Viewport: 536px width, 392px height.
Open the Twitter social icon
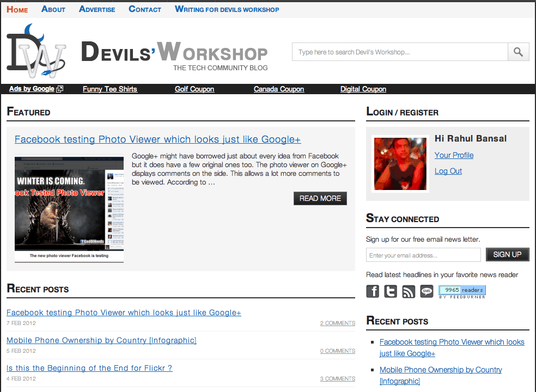tap(391, 291)
